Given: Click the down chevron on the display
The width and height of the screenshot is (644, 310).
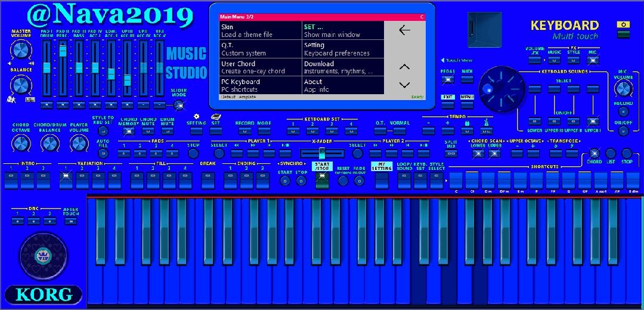Looking at the screenshot, I should tap(404, 85).
